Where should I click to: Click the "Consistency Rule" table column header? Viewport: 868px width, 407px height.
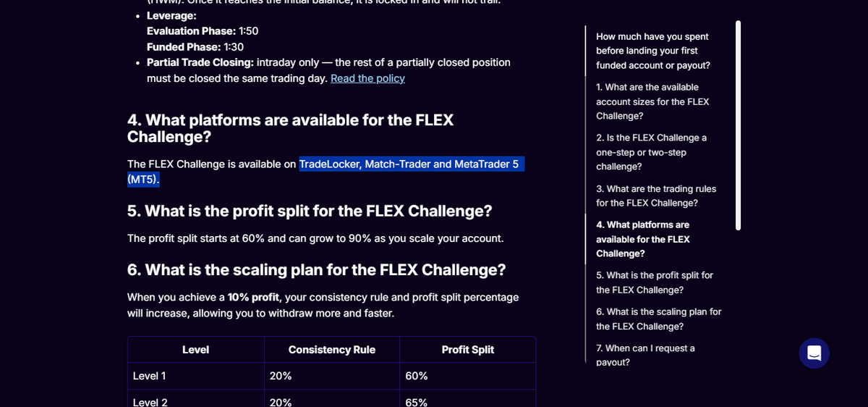[332, 350]
